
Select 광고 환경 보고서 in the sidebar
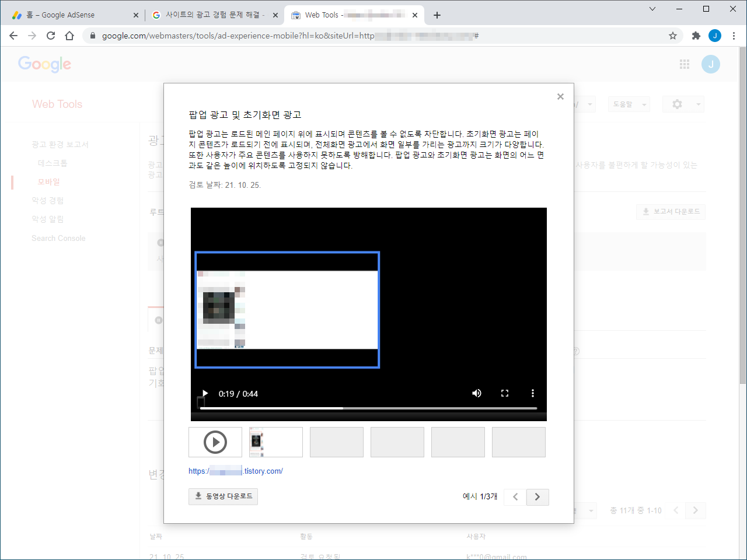click(60, 144)
